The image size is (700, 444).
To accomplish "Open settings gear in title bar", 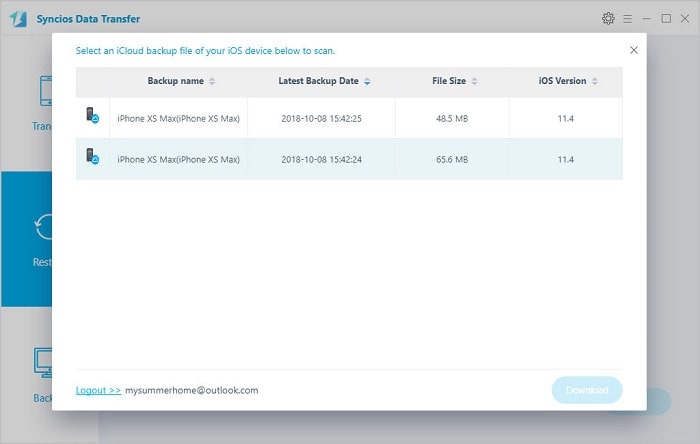I will point(608,18).
